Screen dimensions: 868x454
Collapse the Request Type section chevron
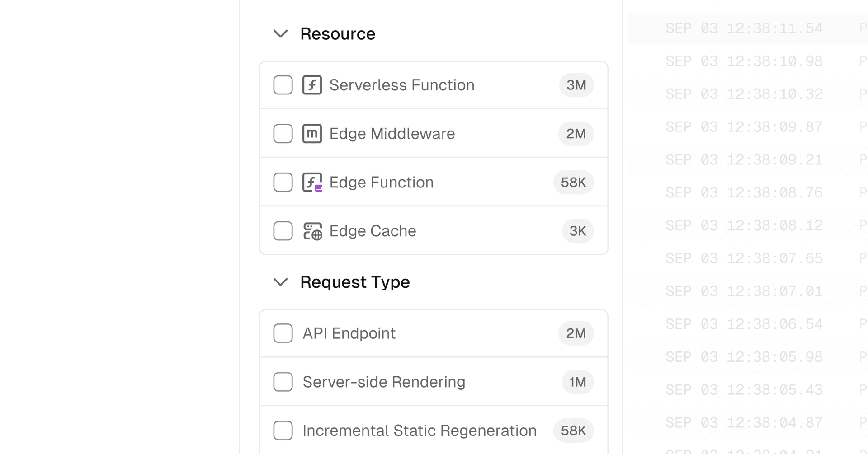(281, 282)
